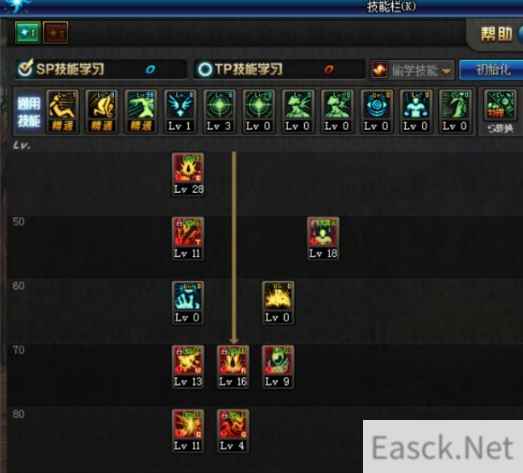Image resolution: width=523 pixels, height=473 pixels.
Task: Select the cyan Lv 0 skill in row 60
Action: click(187, 303)
